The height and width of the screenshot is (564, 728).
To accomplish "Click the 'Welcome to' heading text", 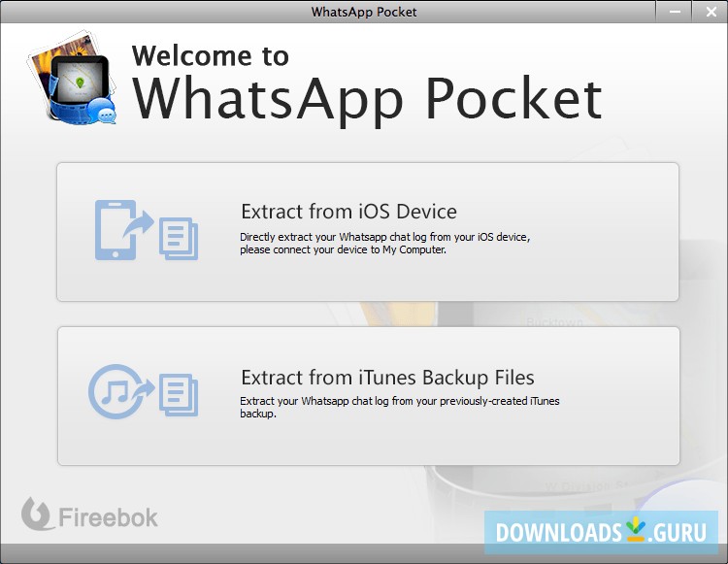I will click(x=211, y=56).
